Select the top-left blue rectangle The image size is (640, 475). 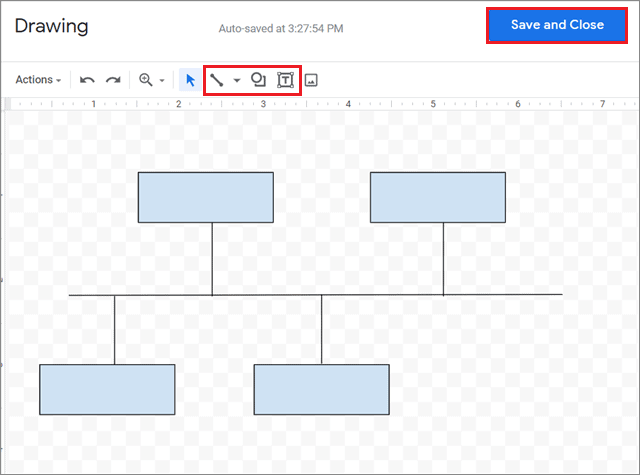click(205, 197)
